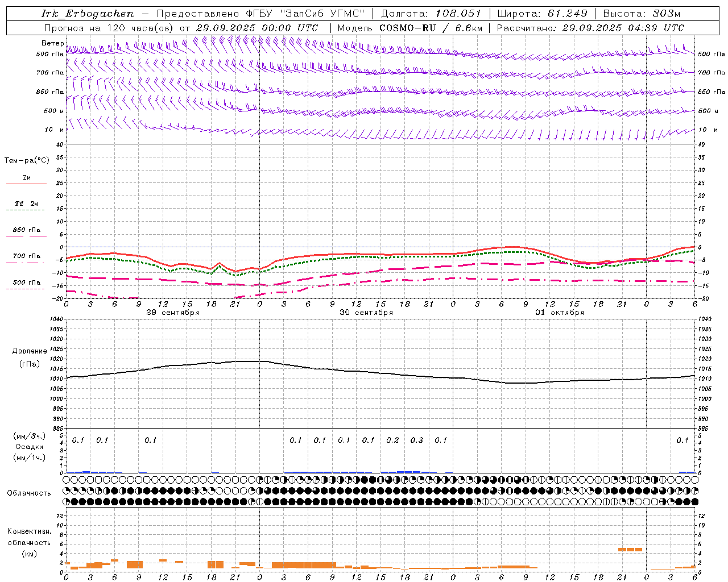Click the Ветер wind section label
728x582 pixels.
pyautogui.click(x=52, y=43)
